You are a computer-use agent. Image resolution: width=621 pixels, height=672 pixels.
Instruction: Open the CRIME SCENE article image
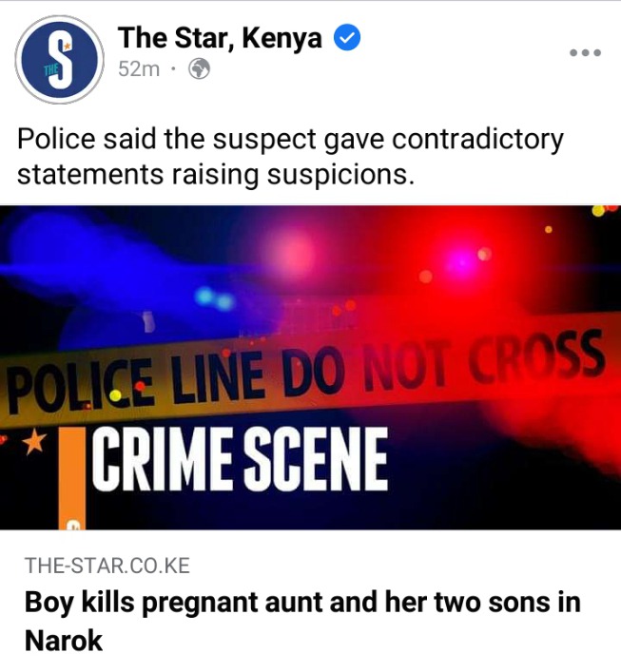[x=310, y=368]
